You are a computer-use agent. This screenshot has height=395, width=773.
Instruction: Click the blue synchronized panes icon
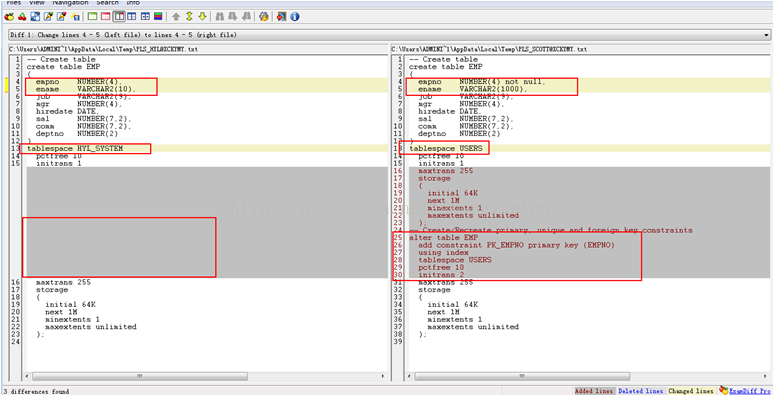pyautogui.click(x=145, y=17)
